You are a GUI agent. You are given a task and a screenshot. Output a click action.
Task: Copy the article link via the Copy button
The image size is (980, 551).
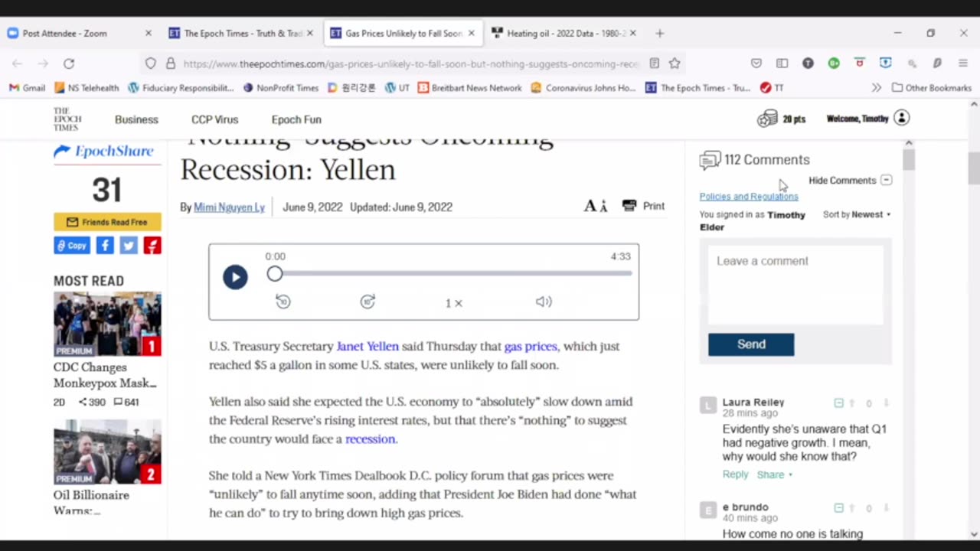[72, 246]
